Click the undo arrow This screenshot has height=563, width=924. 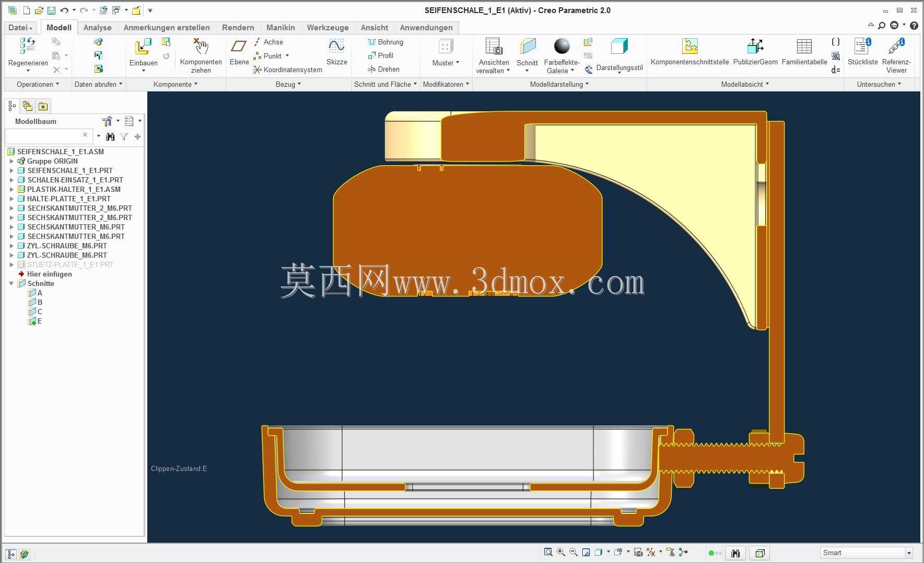point(64,10)
